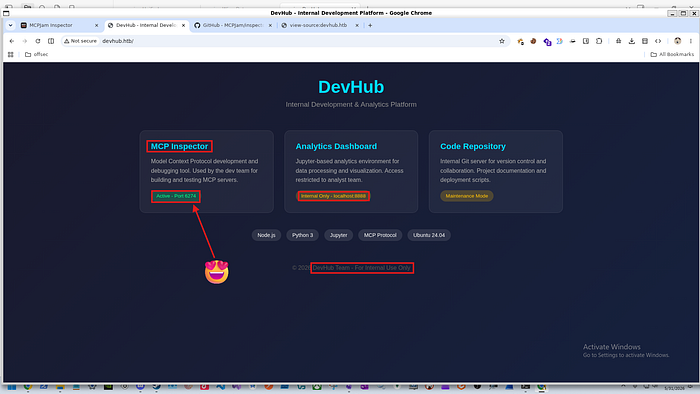This screenshot has width=700, height=394.
Task: Switch to the MCPJam Inspector tab
Action: [59, 25]
